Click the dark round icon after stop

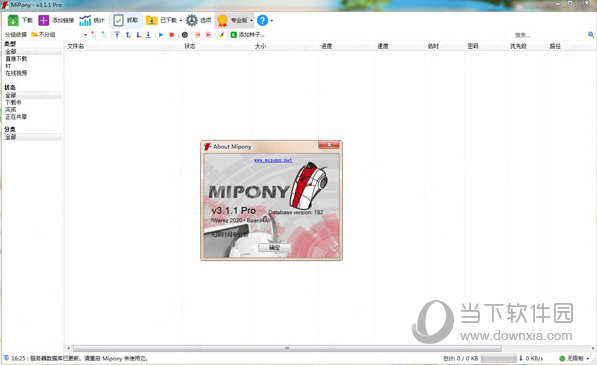[x=185, y=35]
